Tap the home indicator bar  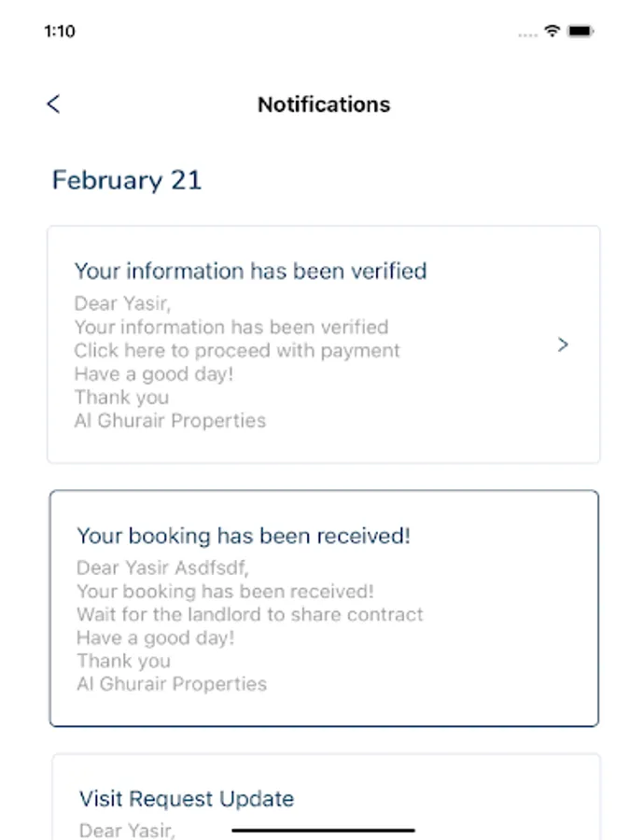pyautogui.click(x=323, y=829)
